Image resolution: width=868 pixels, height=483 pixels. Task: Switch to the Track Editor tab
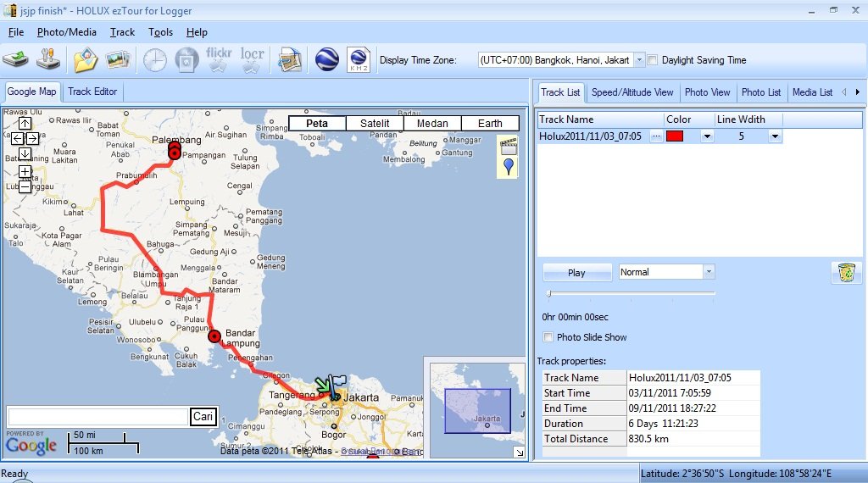point(92,92)
